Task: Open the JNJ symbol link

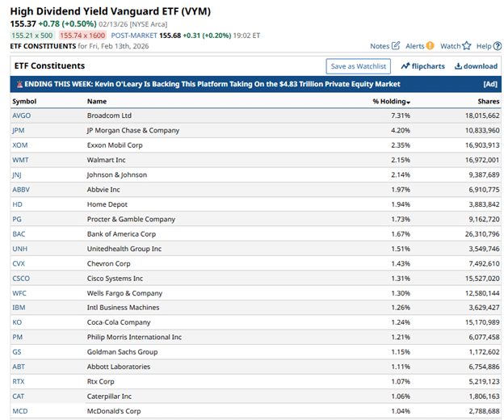Action: tap(17, 174)
